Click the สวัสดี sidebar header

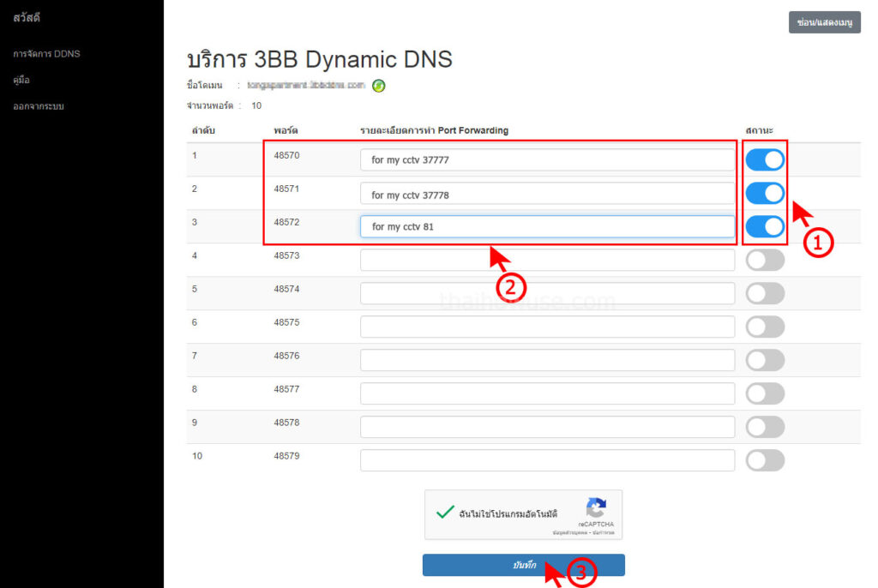point(27,18)
